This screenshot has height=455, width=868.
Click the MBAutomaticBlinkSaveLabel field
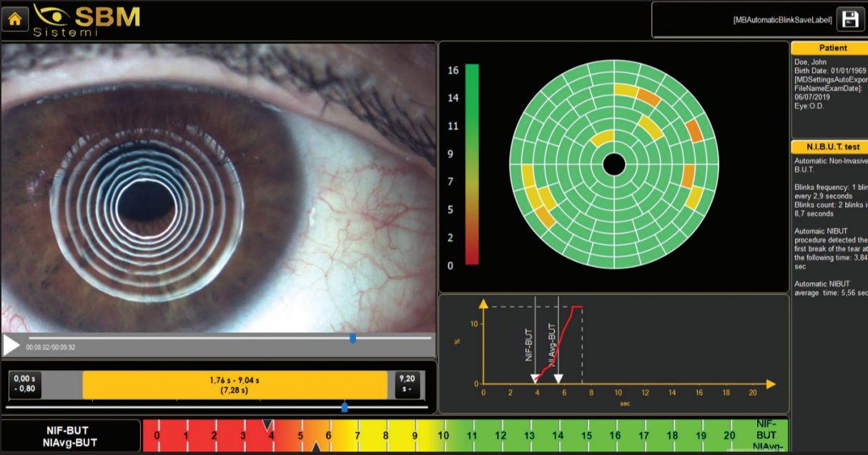744,20
